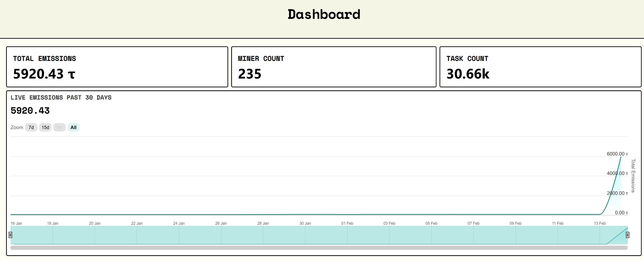Choose the All zoom range option
Image resolution: width=644 pixels, height=261 pixels.
(x=73, y=127)
